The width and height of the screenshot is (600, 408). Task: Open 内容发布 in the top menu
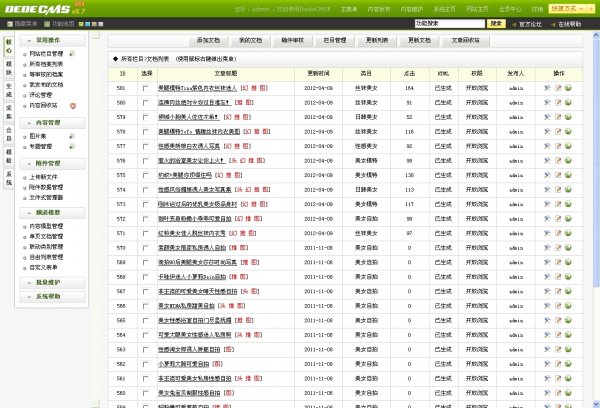pyautogui.click(x=379, y=9)
